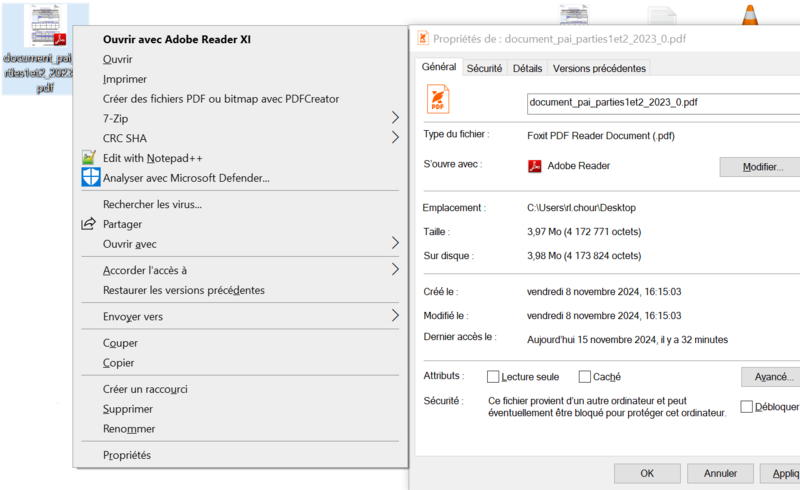This screenshot has height=490, width=800.
Task: Click the Notepad++ icon in context menu
Action: tap(90, 158)
